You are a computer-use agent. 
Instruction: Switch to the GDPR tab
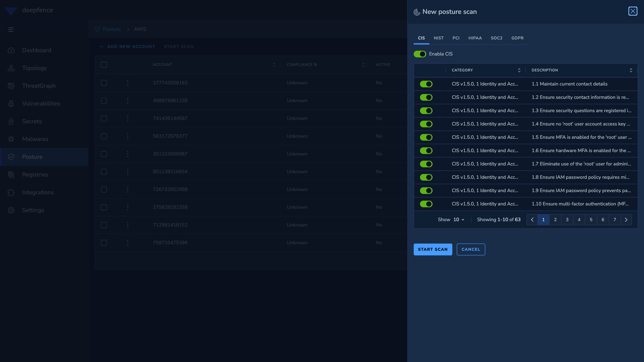(x=517, y=38)
